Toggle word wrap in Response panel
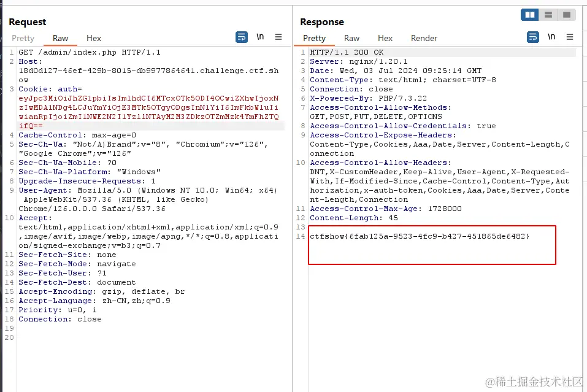 point(533,37)
